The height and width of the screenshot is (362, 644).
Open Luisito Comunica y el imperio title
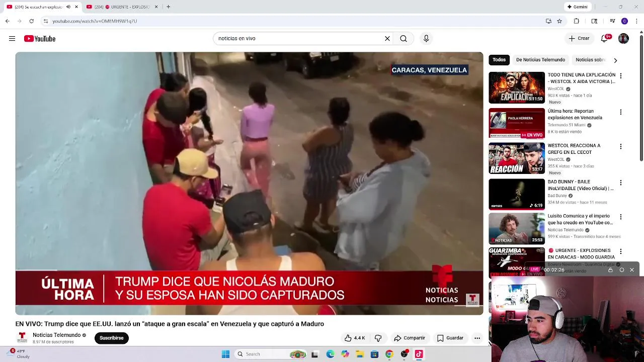tap(580, 219)
